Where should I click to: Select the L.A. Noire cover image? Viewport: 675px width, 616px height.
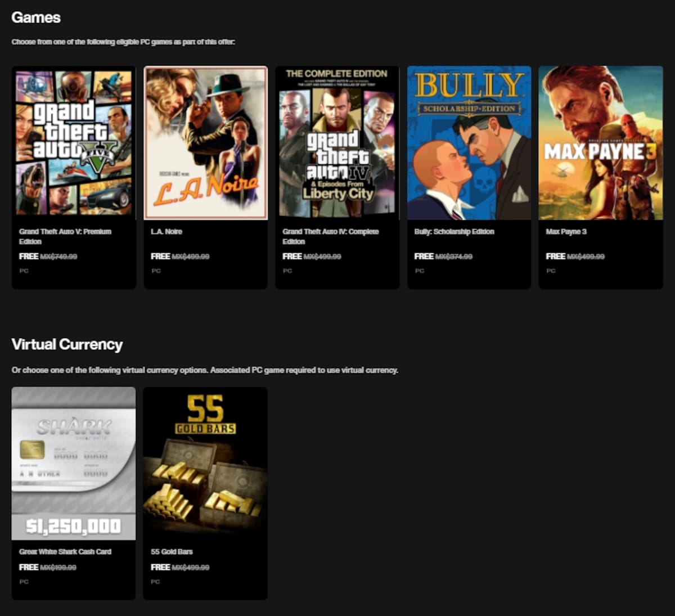[x=205, y=143]
